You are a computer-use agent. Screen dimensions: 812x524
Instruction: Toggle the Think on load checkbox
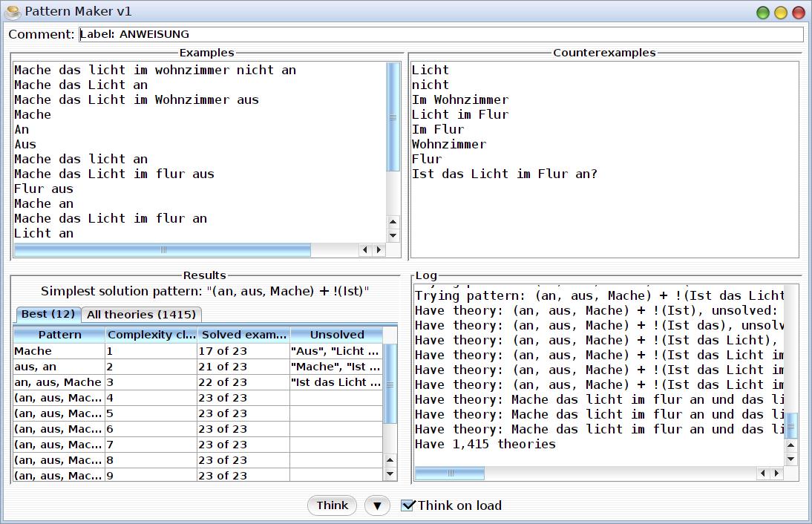(x=407, y=505)
